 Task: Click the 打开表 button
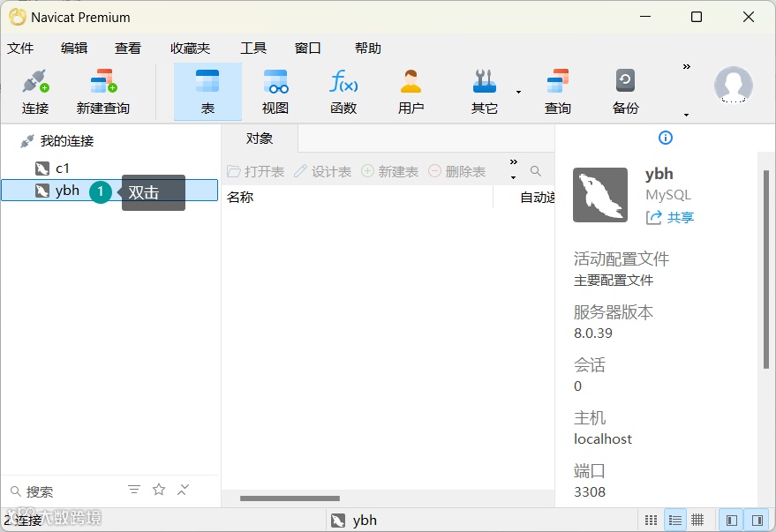(x=256, y=171)
